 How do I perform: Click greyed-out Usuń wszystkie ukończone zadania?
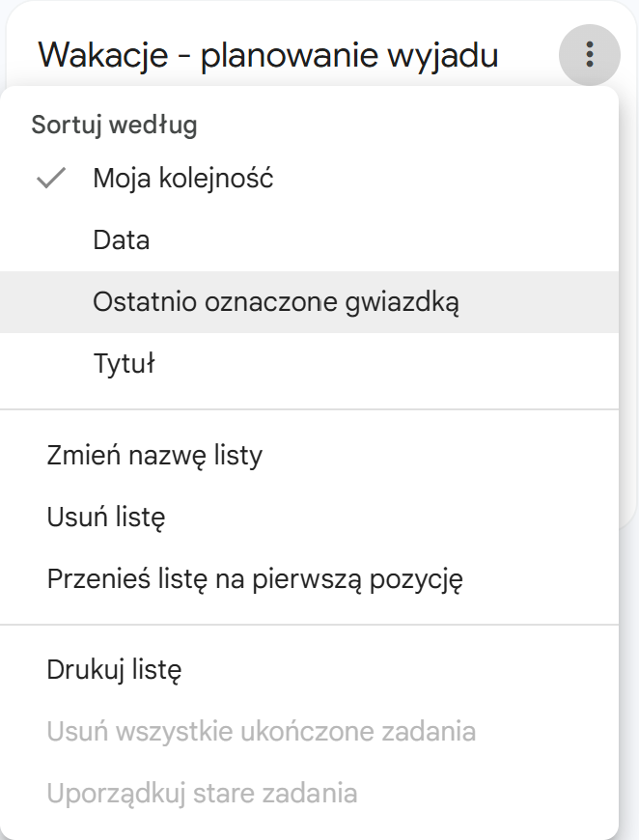coord(261,731)
